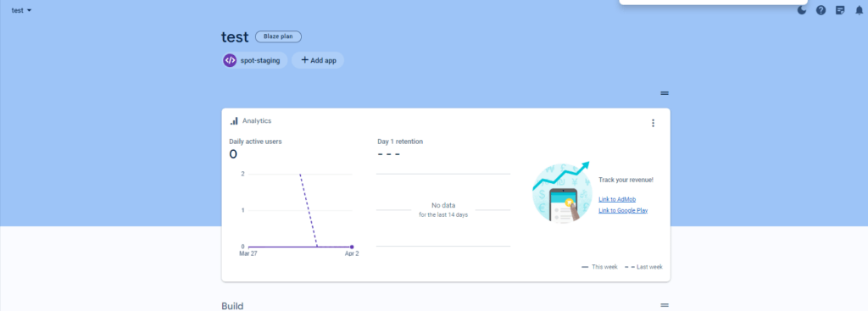Open the Link to Google Play link
The height and width of the screenshot is (311, 868).
pos(623,210)
